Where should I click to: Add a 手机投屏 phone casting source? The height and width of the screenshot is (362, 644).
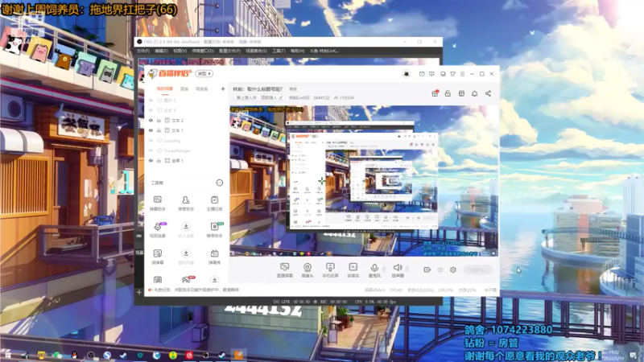click(x=330, y=270)
